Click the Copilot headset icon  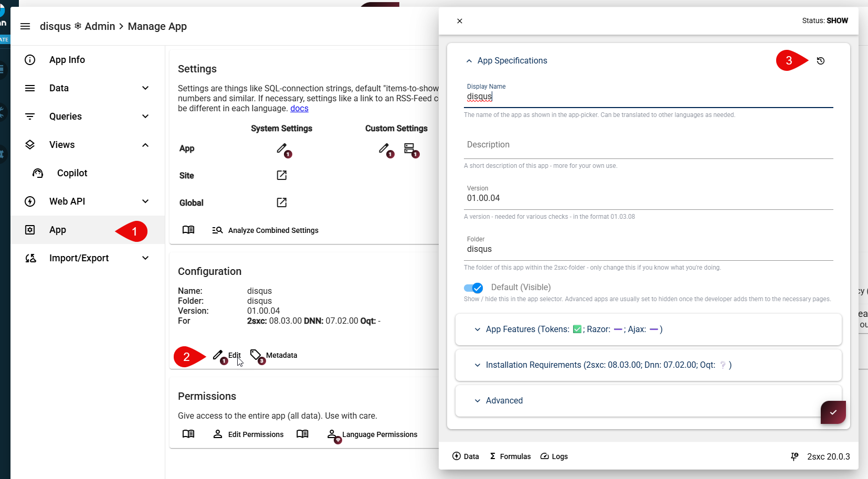pyautogui.click(x=38, y=173)
